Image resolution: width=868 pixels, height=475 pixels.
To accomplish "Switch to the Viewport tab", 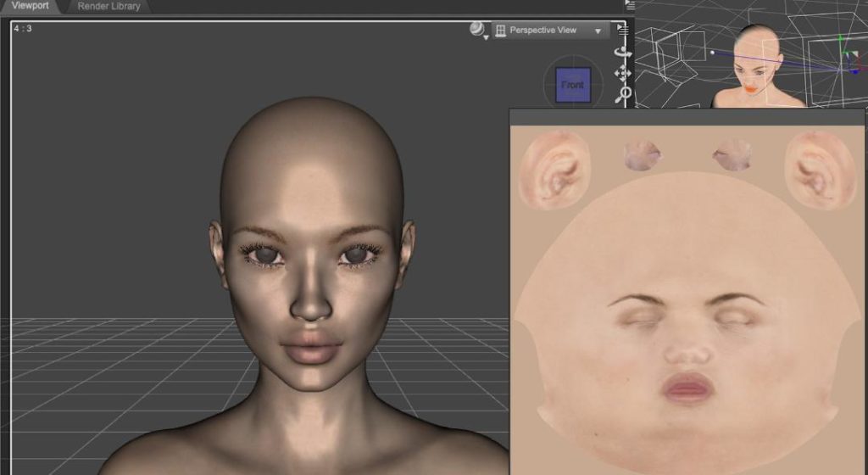I will (x=31, y=6).
